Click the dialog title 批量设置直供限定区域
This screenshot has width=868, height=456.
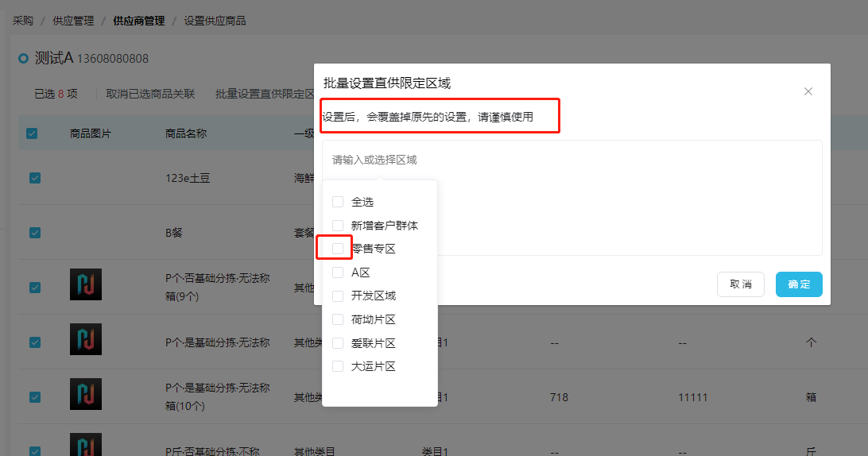click(x=387, y=83)
